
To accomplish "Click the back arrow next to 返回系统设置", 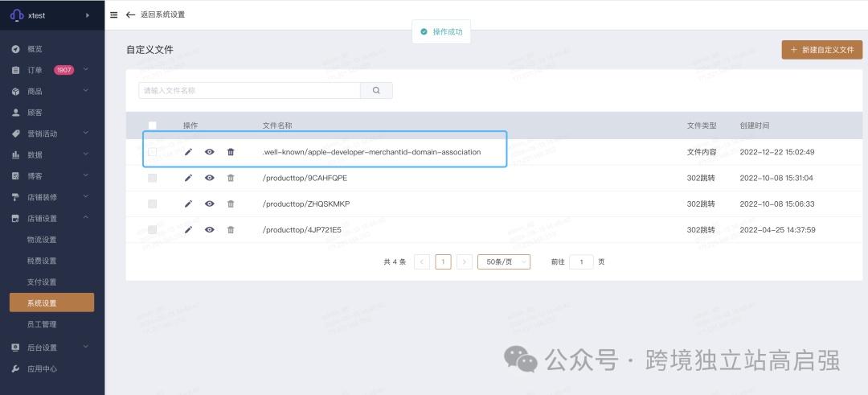I will point(131,15).
